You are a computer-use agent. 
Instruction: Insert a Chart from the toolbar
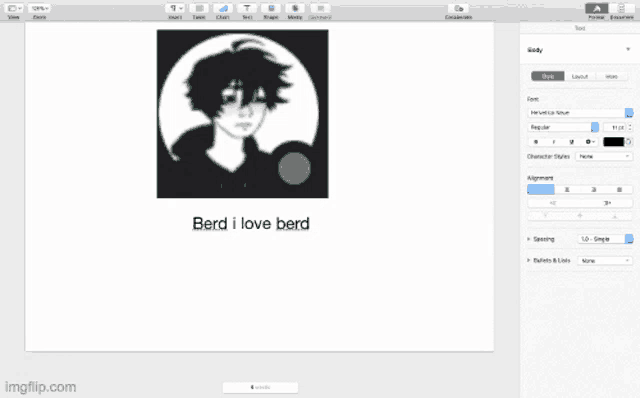[x=223, y=9]
